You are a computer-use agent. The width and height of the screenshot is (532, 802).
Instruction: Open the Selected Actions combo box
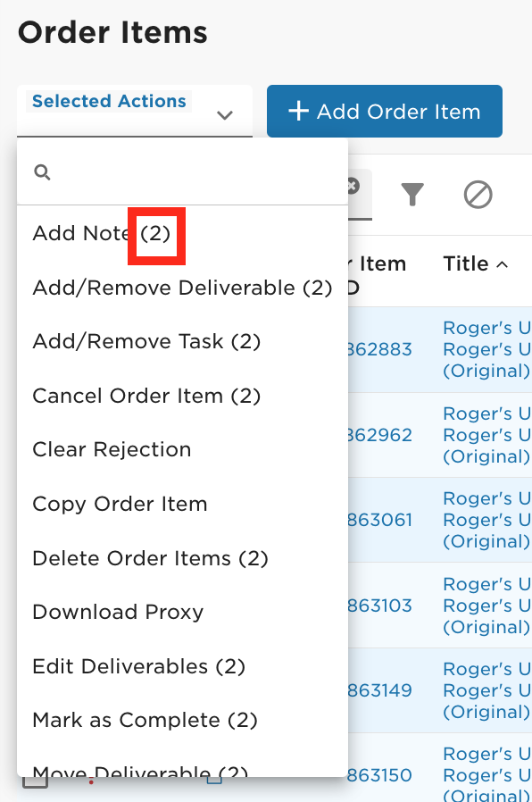point(135,111)
